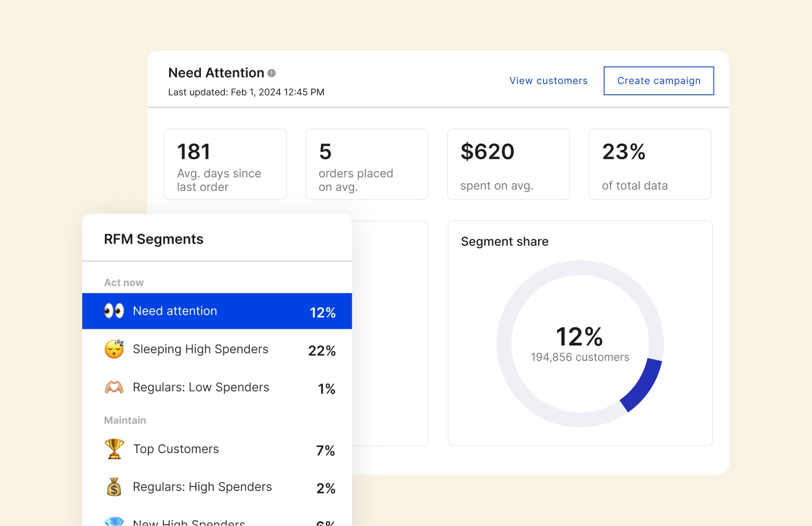Click the View customers link
The width and height of the screenshot is (812, 526).
pyautogui.click(x=548, y=81)
